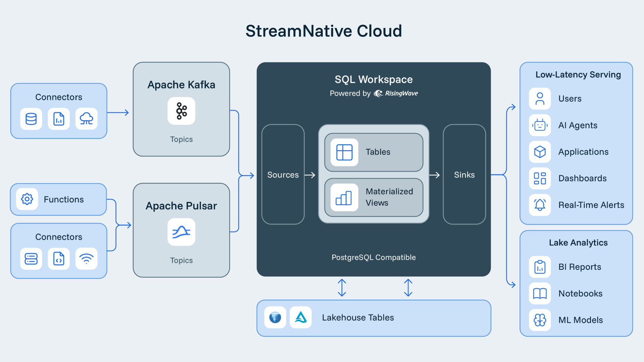This screenshot has height=362, width=644.
Task: Click the Applications cube icon
Action: point(540,152)
